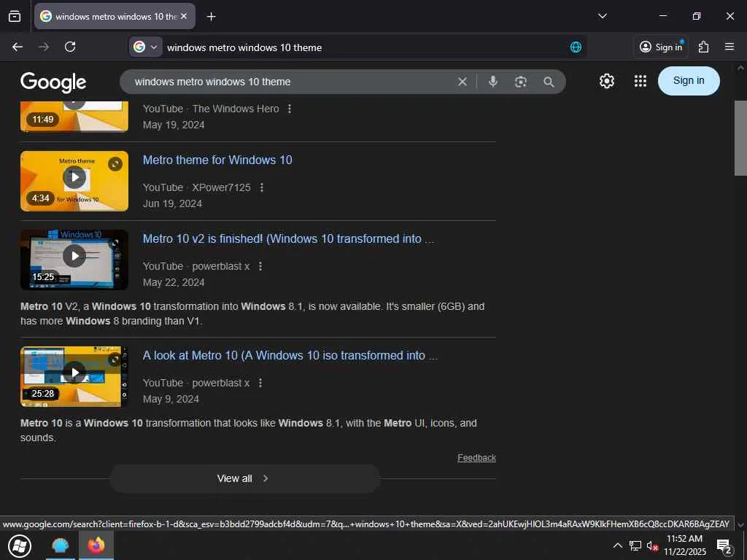
Task: Play the 4:34 Metro theme video thumbnail
Action: pos(74,181)
